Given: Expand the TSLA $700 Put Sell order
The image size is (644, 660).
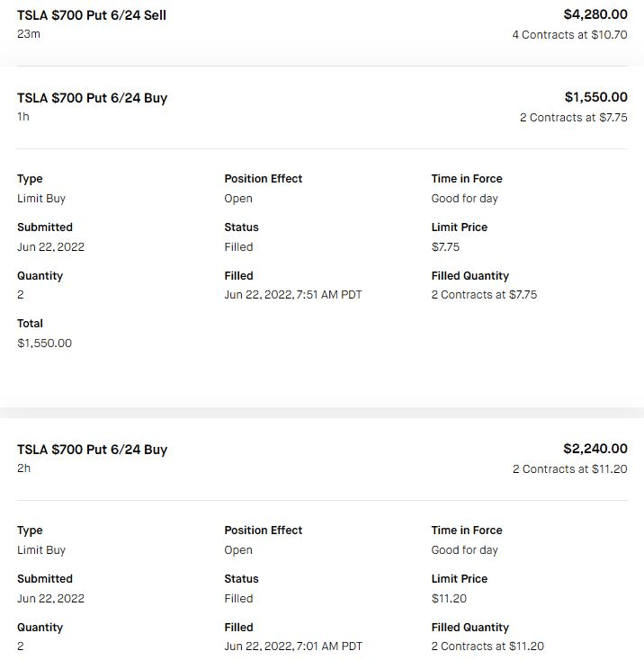Looking at the screenshot, I should pyautogui.click(x=92, y=15).
